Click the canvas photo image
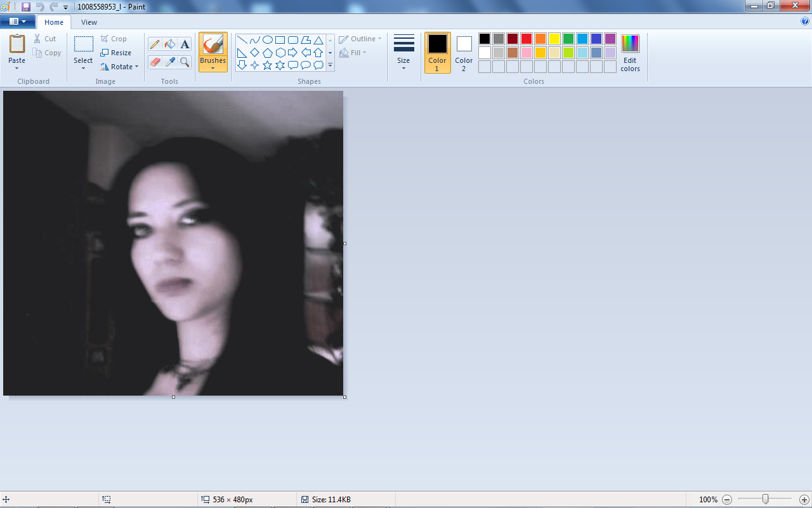 173,243
